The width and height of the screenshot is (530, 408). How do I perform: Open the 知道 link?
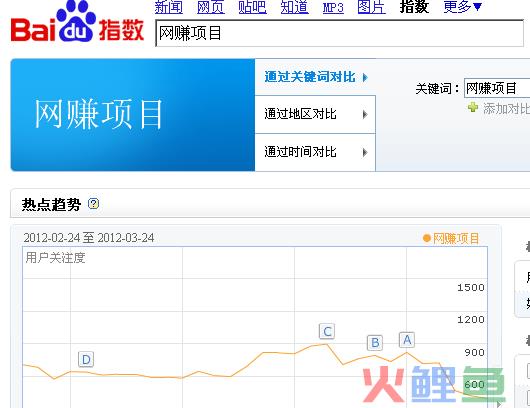click(294, 7)
